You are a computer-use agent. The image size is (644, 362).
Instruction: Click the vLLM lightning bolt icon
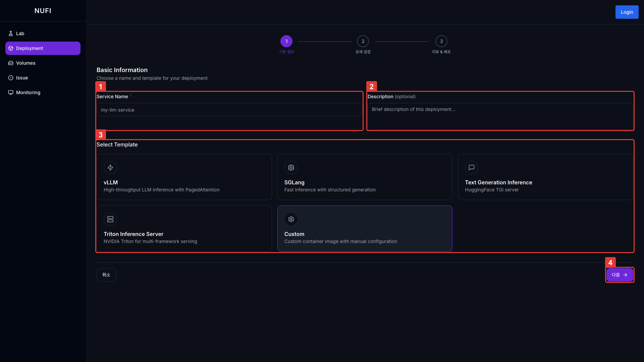click(110, 168)
